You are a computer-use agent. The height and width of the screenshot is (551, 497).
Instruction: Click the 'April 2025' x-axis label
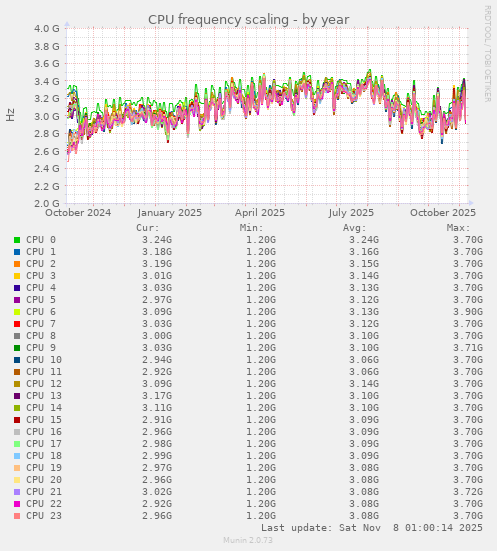click(260, 213)
